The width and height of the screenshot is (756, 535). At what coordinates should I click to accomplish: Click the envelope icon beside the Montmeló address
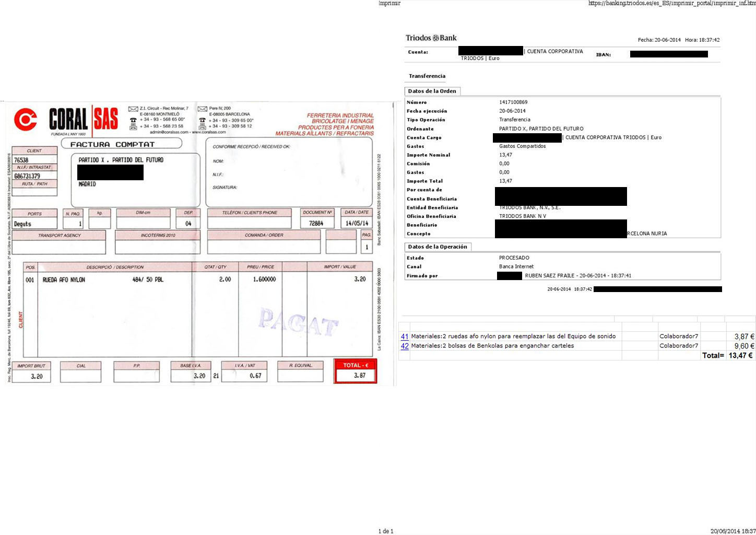click(x=133, y=109)
